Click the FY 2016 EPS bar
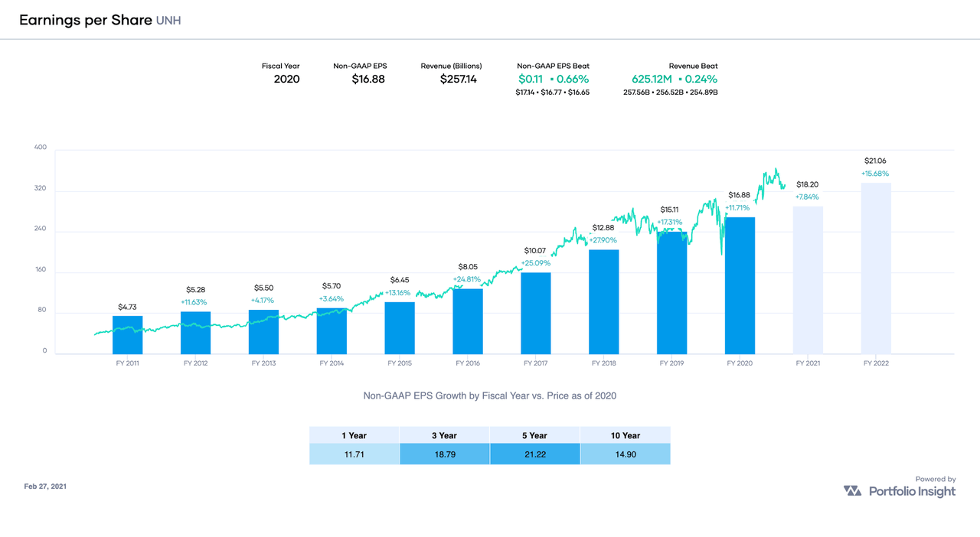 (x=468, y=321)
